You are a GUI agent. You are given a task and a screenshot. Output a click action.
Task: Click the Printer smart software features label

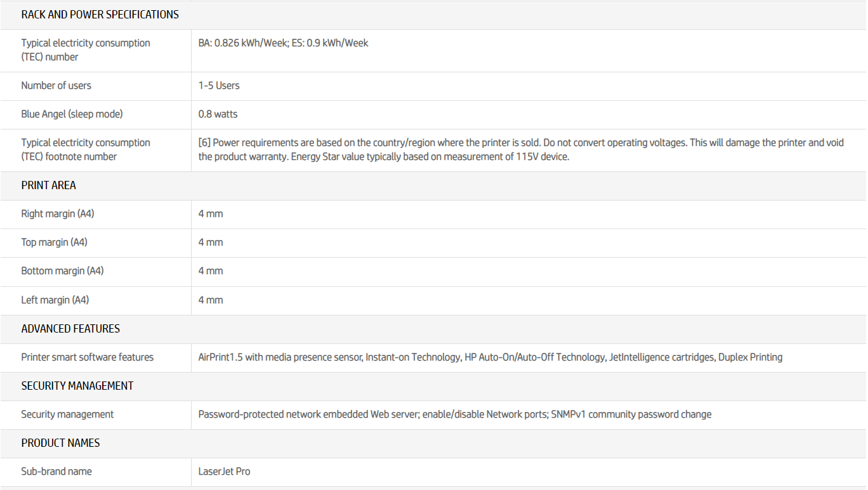[87, 357]
